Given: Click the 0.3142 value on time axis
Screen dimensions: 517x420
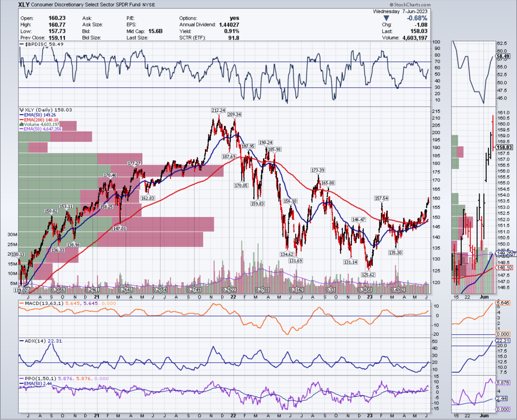Looking at the screenshot, I should pos(296,290).
